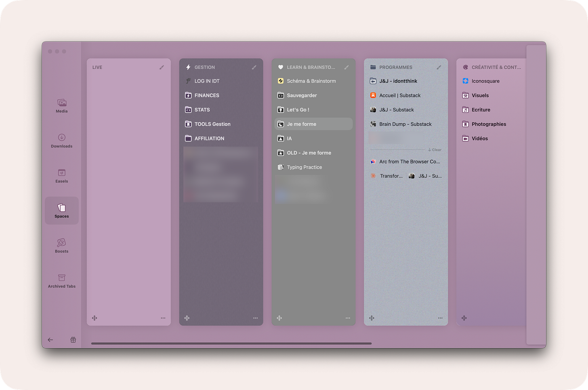588x390 pixels.
Task: Open the Typing Practice tab
Action: pyautogui.click(x=313, y=167)
